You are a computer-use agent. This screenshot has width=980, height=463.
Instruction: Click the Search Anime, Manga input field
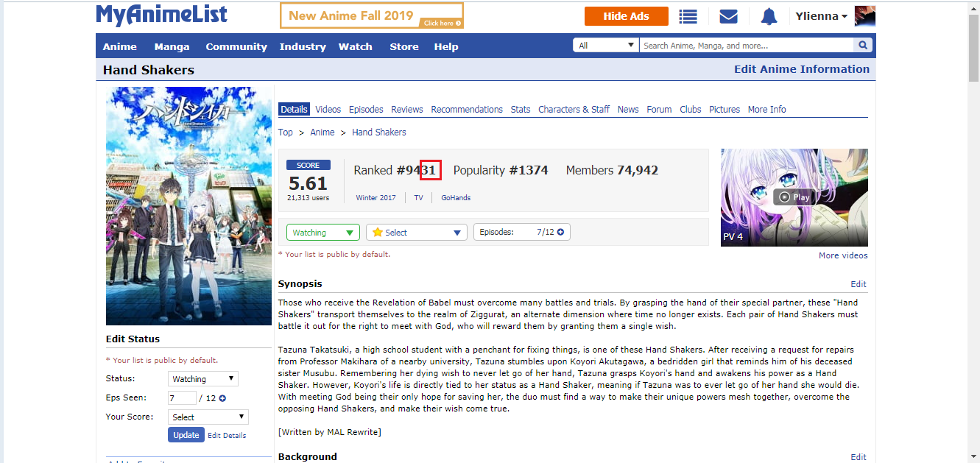click(747, 46)
